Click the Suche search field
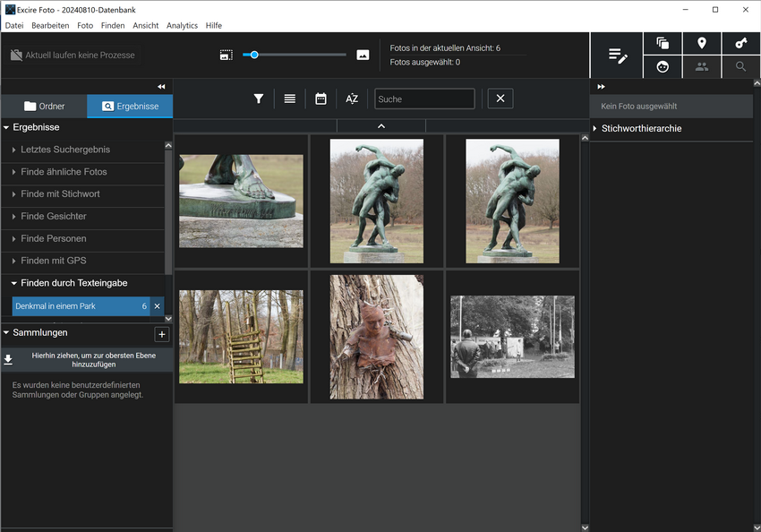Viewport: 761px width, 532px height. click(x=424, y=99)
